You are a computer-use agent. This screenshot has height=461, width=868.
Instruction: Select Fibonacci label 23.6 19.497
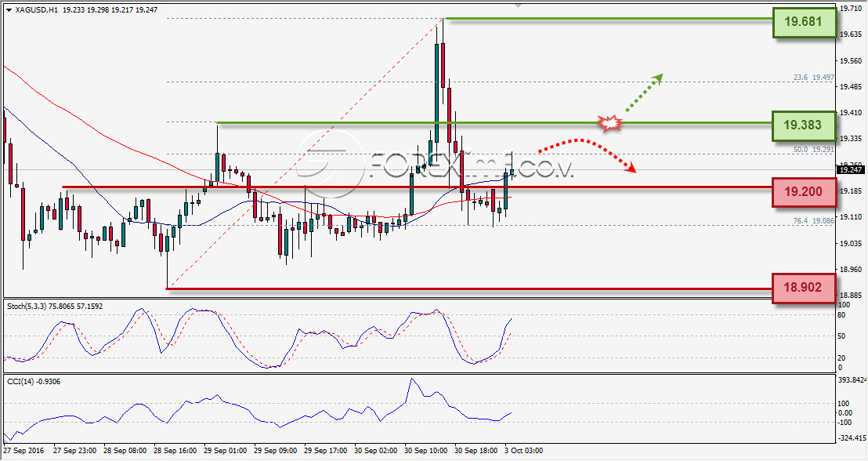pyautogui.click(x=813, y=78)
